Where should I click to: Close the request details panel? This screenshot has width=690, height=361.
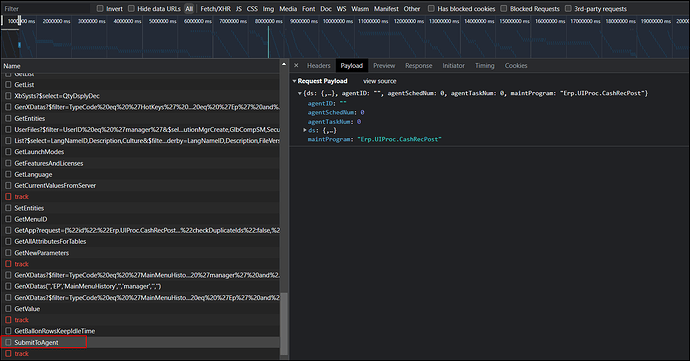[x=296, y=66]
